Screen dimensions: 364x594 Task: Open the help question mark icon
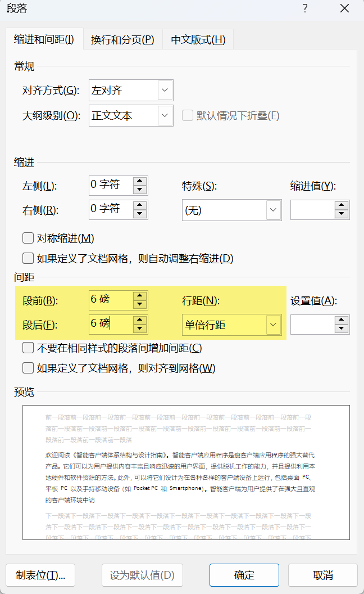tap(306, 8)
